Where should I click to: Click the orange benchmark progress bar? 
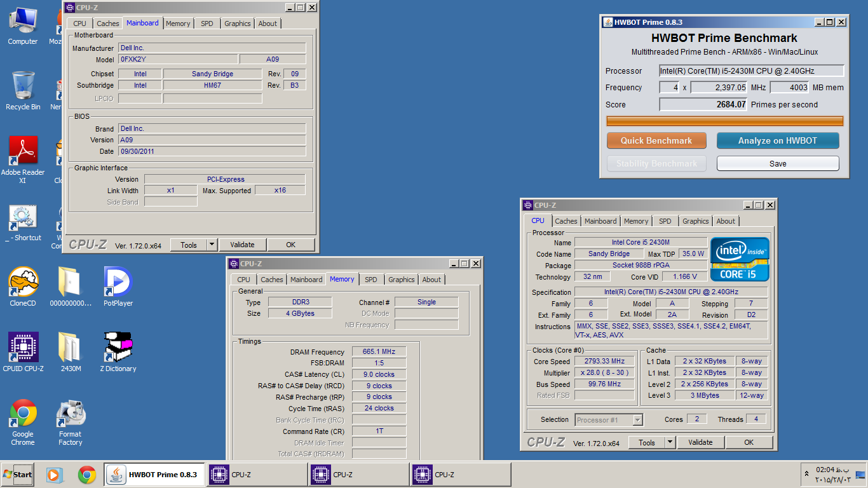pyautogui.click(x=725, y=121)
